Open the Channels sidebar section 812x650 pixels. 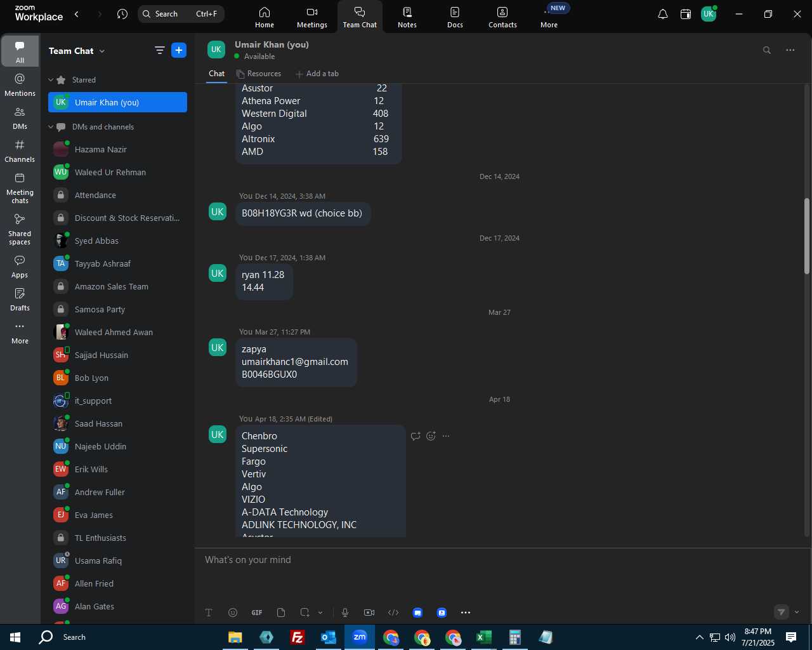[x=20, y=151]
